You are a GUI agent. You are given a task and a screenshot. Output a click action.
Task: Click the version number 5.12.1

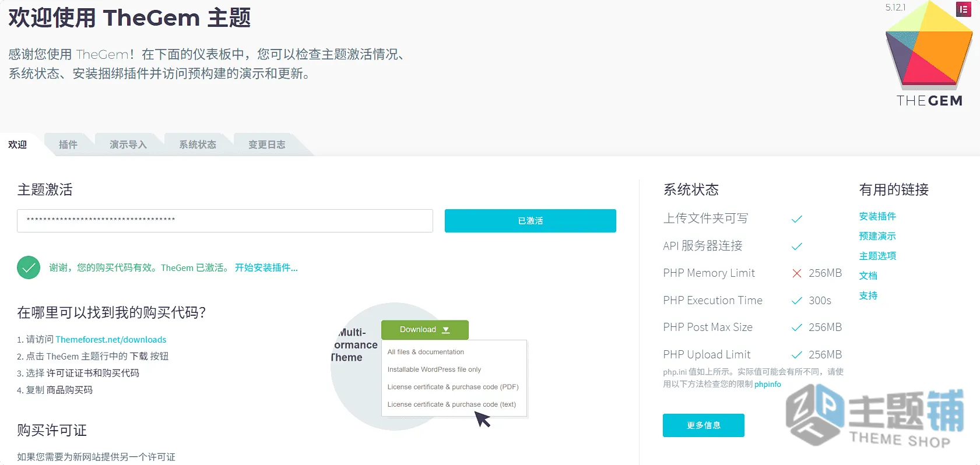click(895, 8)
